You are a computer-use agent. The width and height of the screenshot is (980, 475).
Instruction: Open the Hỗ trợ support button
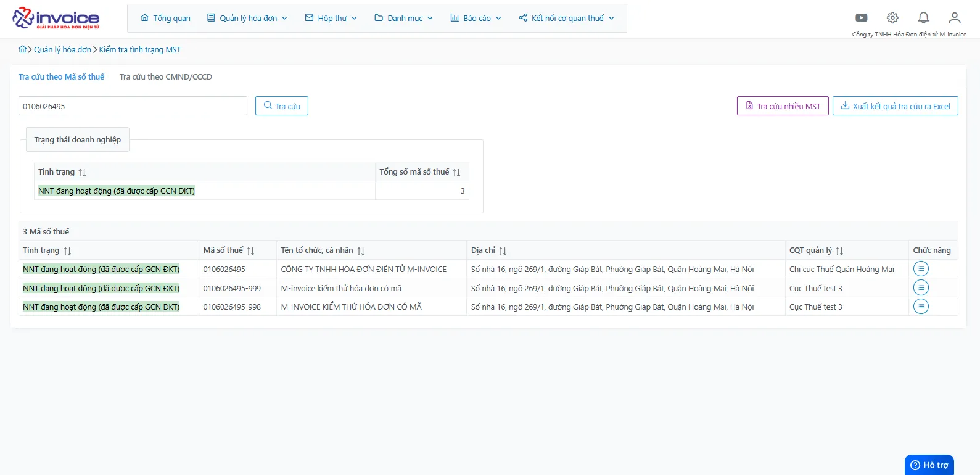click(x=929, y=465)
